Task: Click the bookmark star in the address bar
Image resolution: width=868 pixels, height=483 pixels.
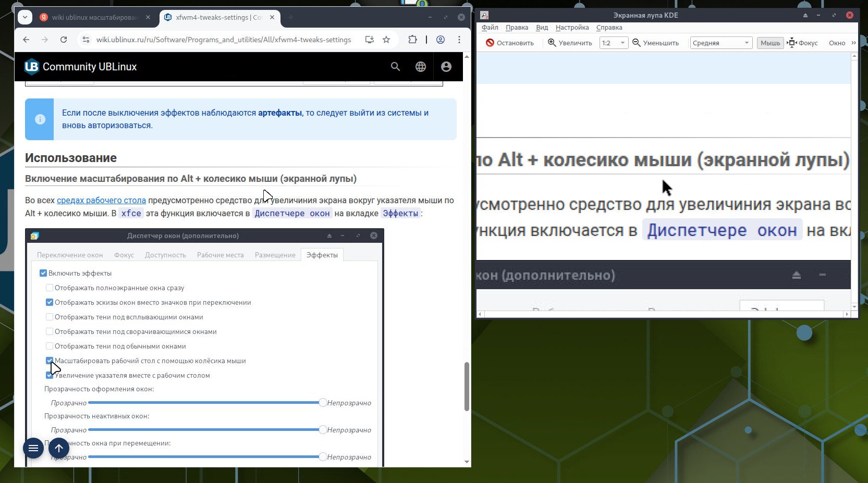Action: point(386,40)
